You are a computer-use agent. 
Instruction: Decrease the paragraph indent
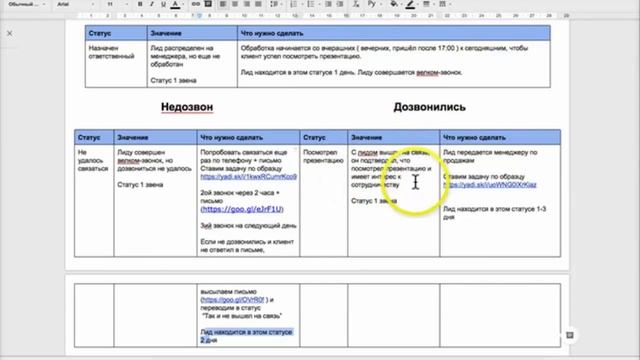tap(328, 4)
